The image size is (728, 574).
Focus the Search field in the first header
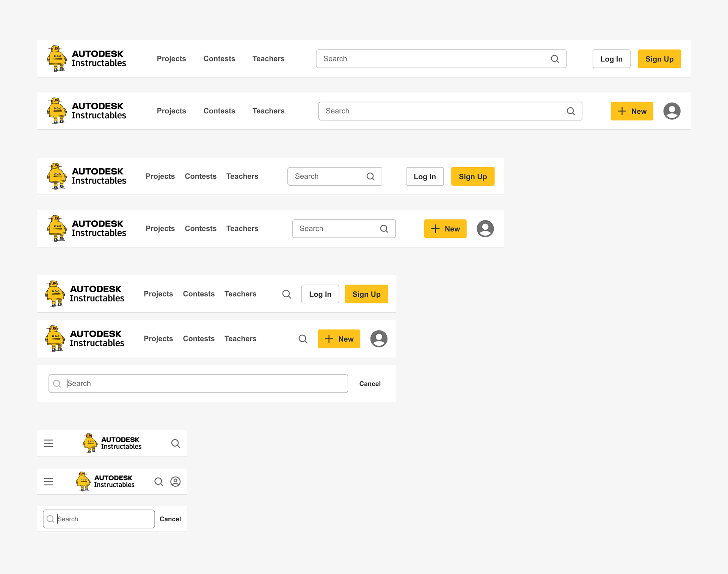coord(441,59)
